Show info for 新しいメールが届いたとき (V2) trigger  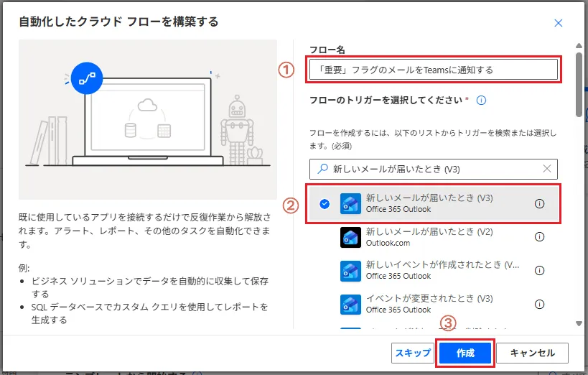539,237
